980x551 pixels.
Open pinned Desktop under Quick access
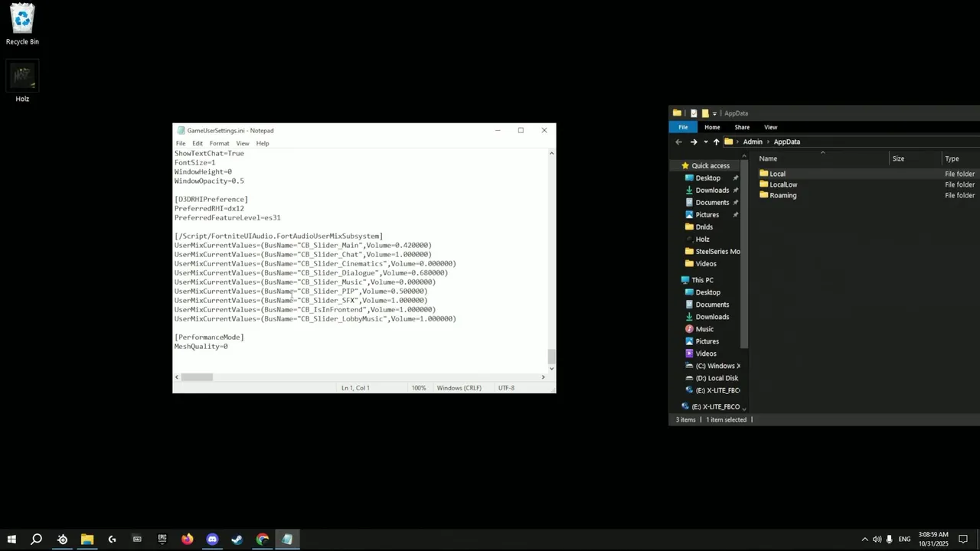(x=707, y=178)
